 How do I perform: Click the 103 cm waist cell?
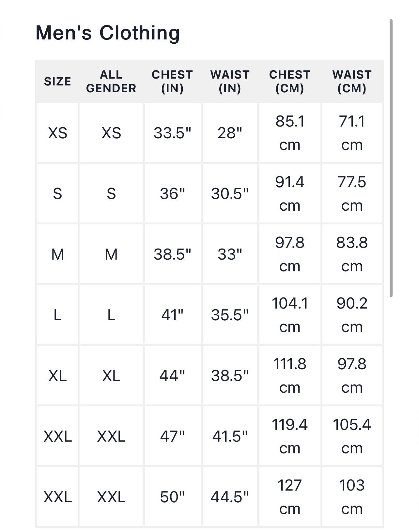pyautogui.click(x=352, y=497)
